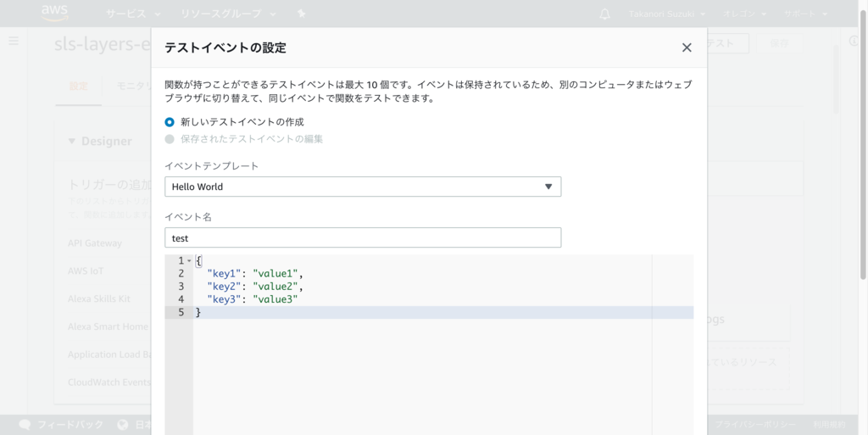This screenshot has width=868, height=435.
Task: Open the サポート support menu
Action: [x=805, y=14]
